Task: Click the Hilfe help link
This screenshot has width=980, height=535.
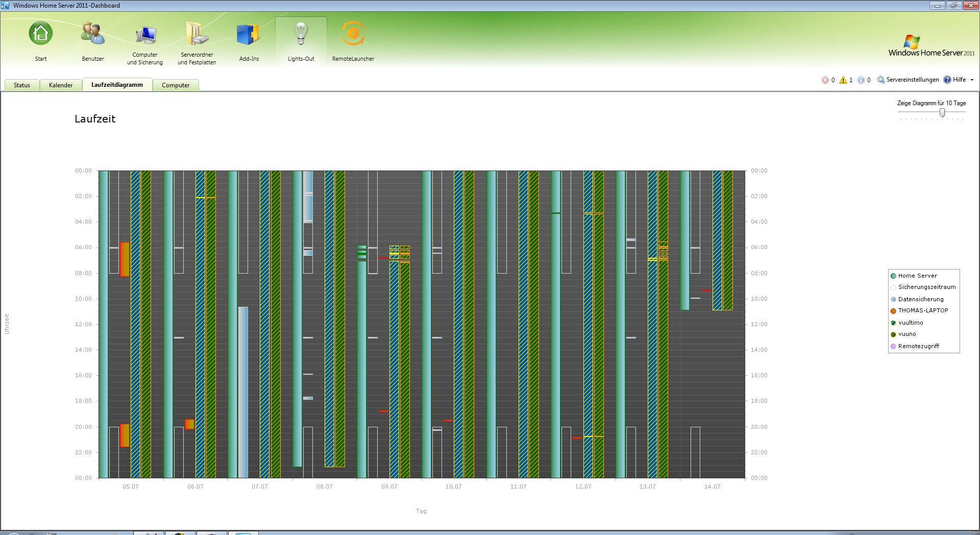Action: (x=959, y=80)
